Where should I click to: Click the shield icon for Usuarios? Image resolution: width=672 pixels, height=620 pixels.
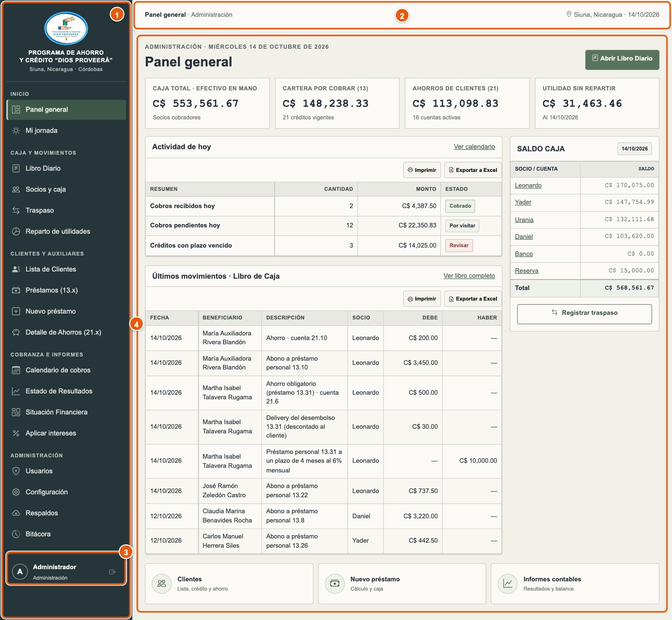tap(16, 471)
